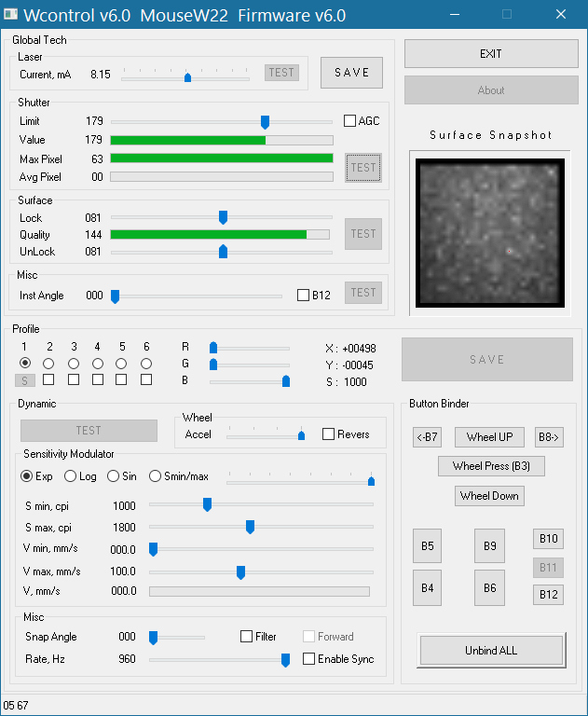The width and height of the screenshot is (588, 716).
Task: Click the Surface TEST button
Action: [x=363, y=234]
